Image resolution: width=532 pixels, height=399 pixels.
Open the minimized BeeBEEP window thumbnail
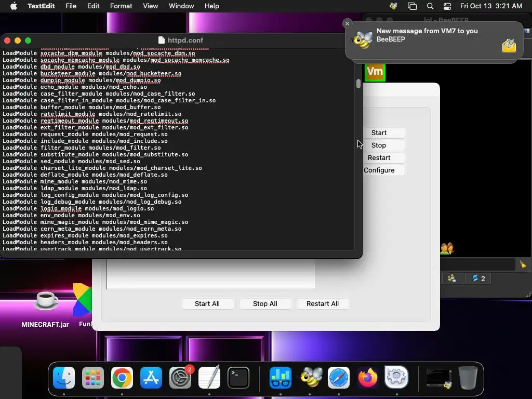pyautogui.click(x=438, y=378)
